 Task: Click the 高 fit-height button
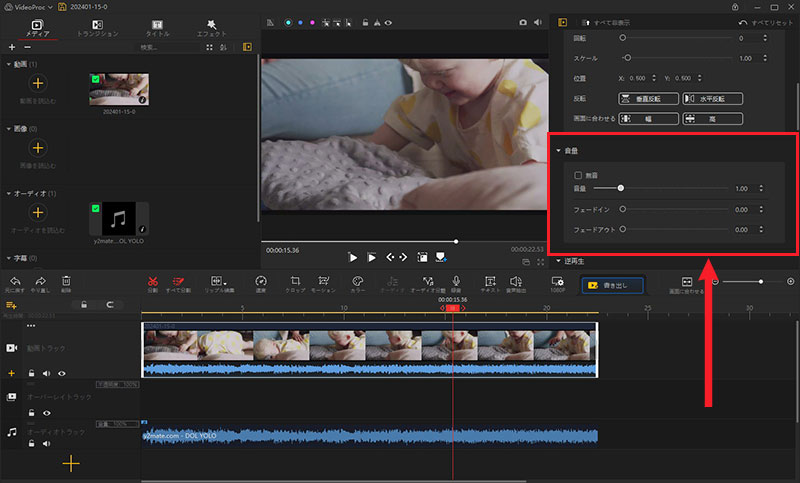pos(712,119)
